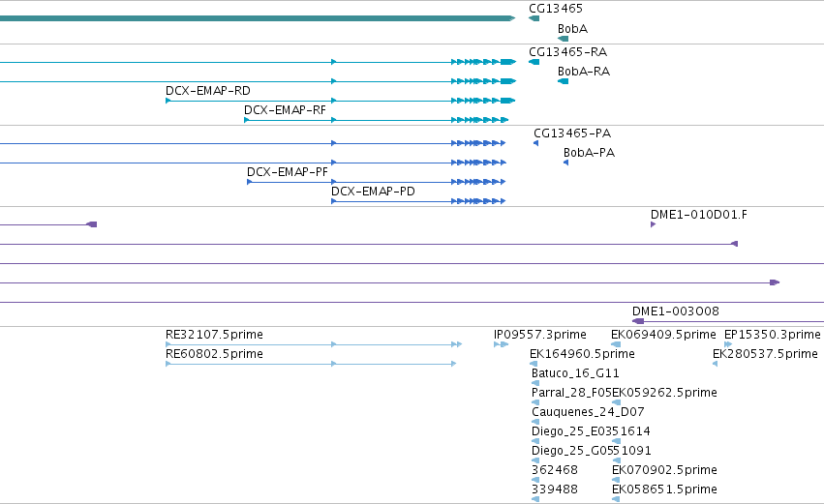Image resolution: width=824 pixels, height=504 pixels.
Task: Select the DCX-EMAP-RD transcript label
Action: [x=207, y=91]
